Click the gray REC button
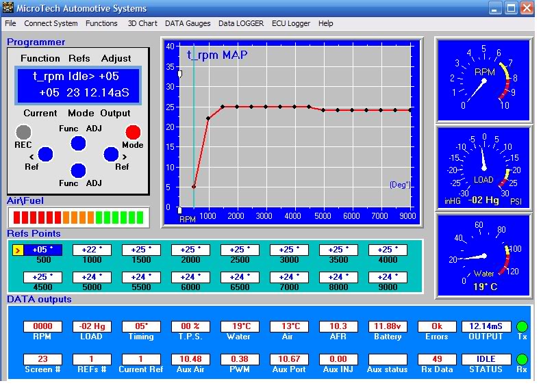Viewport: 541px width, 392px height. [x=23, y=132]
